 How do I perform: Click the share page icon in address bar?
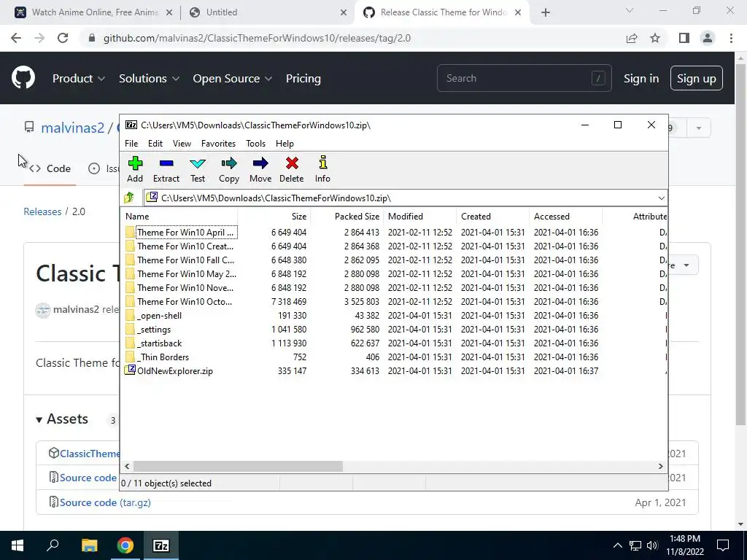(632, 38)
